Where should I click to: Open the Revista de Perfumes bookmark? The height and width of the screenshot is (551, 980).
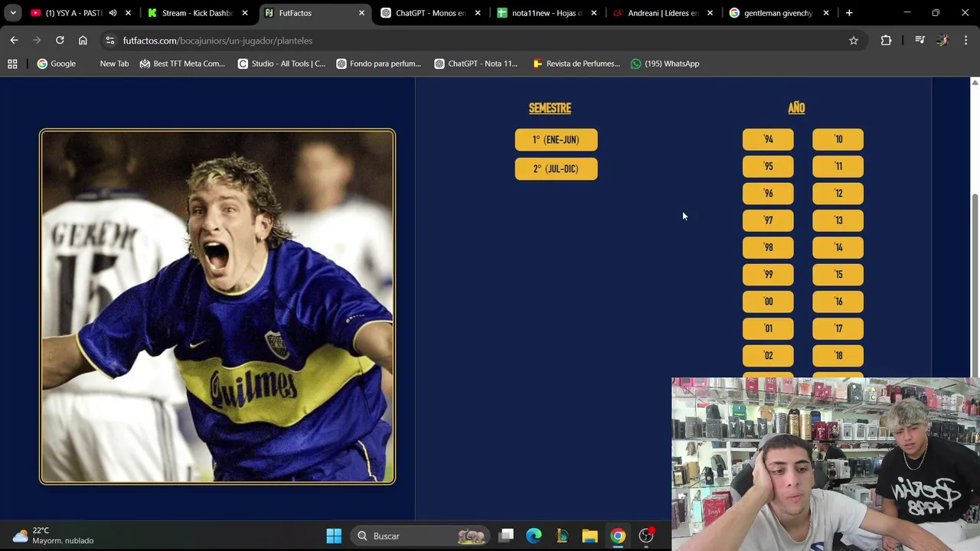pyautogui.click(x=577, y=64)
